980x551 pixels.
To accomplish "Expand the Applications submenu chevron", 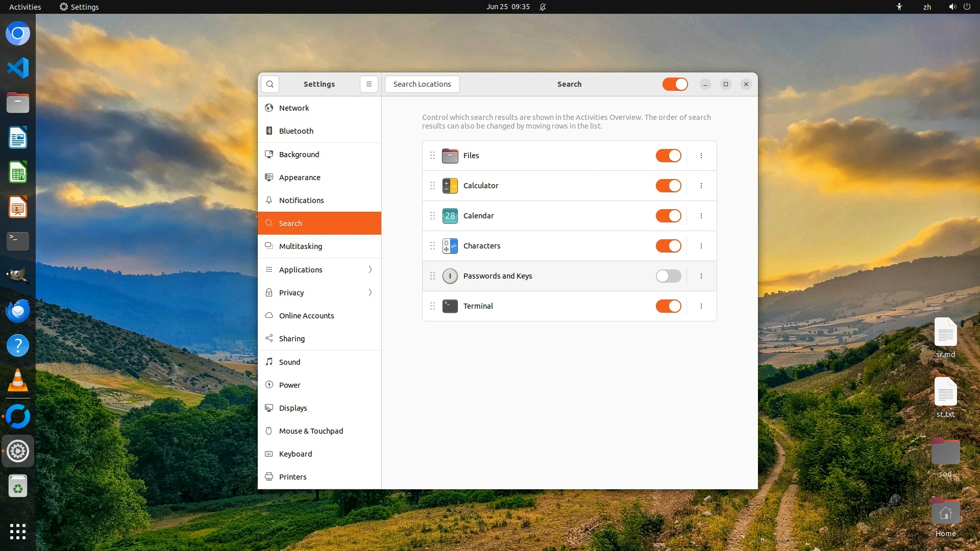I will (x=370, y=269).
